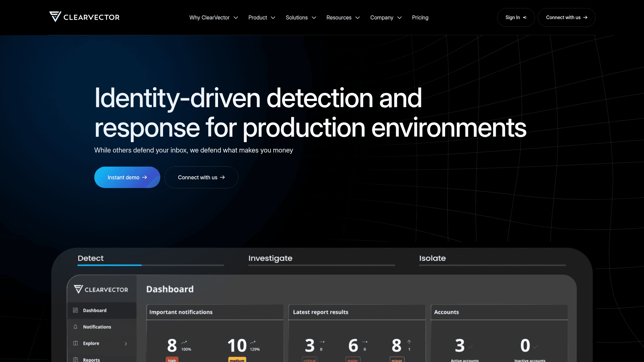
Task: Select Dashboard in the preview sidebar
Action: coord(102,310)
